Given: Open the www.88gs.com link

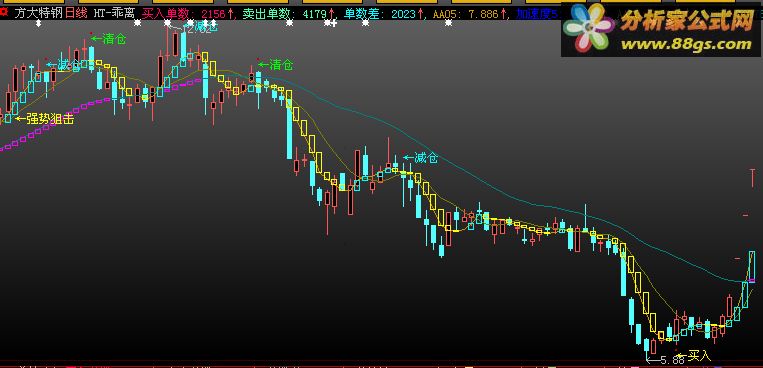Looking at the screenshot, I should pos(686,44).
